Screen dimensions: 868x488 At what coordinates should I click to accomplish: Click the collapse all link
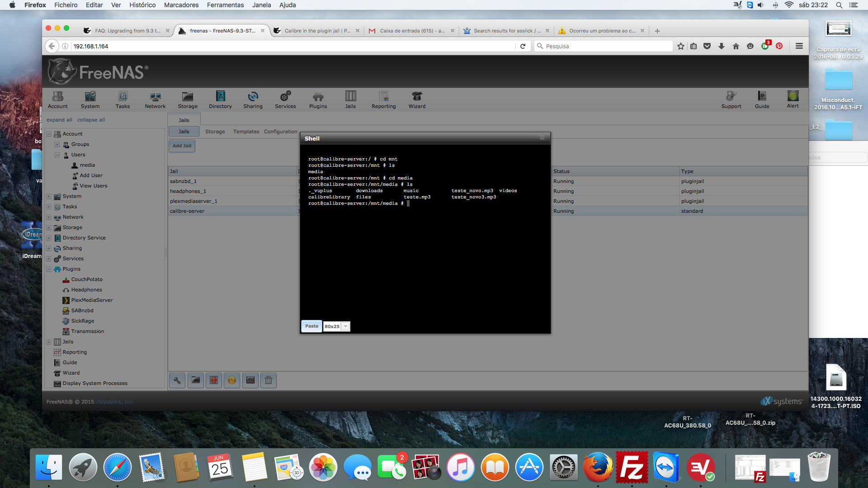pyautogui.click(x=91, y=120)
